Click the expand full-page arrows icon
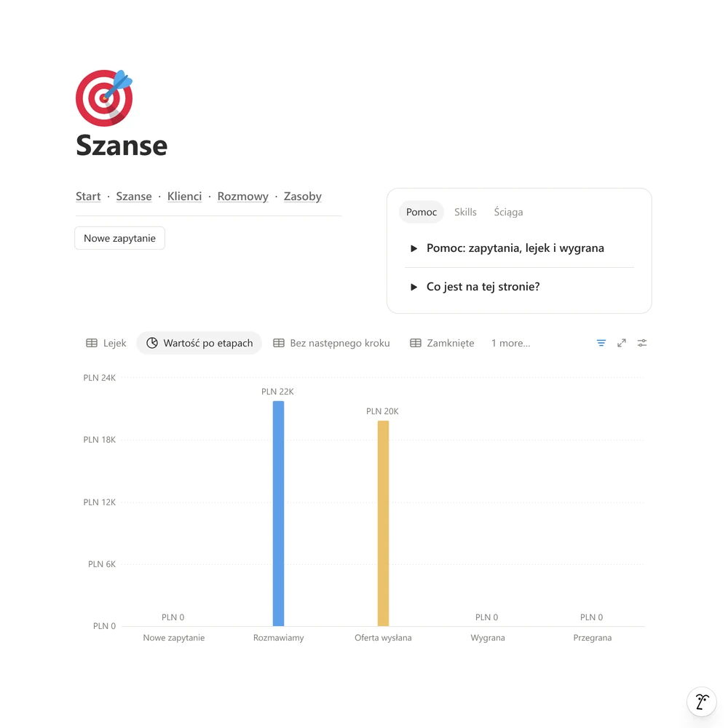This screenshot has width=728, height=728. pos(621,343)
